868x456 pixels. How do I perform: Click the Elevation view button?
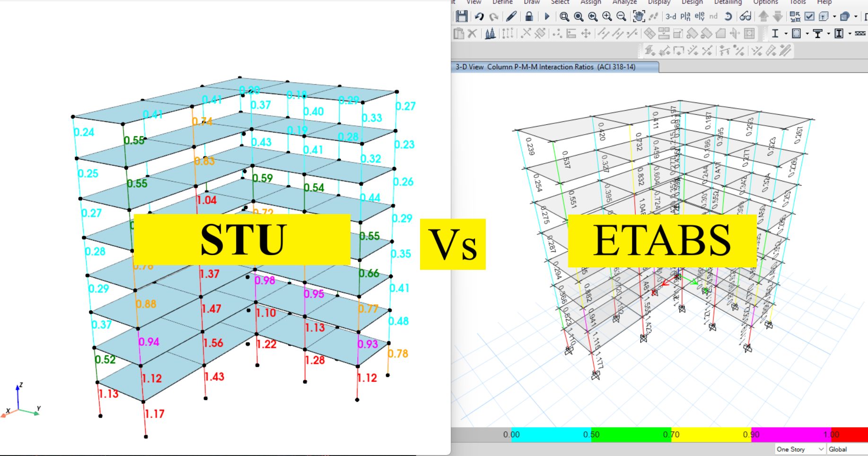(x=700, y=17)
